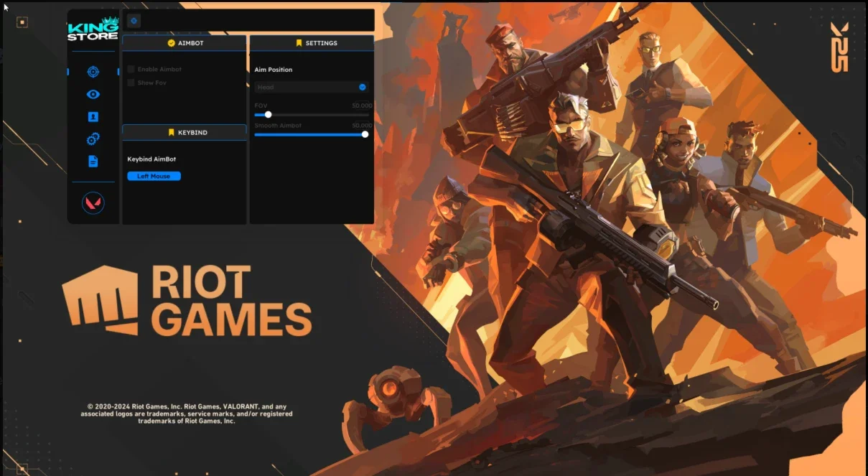Click the yellow check icon beside AIMBOT

(x=172, y=43)
